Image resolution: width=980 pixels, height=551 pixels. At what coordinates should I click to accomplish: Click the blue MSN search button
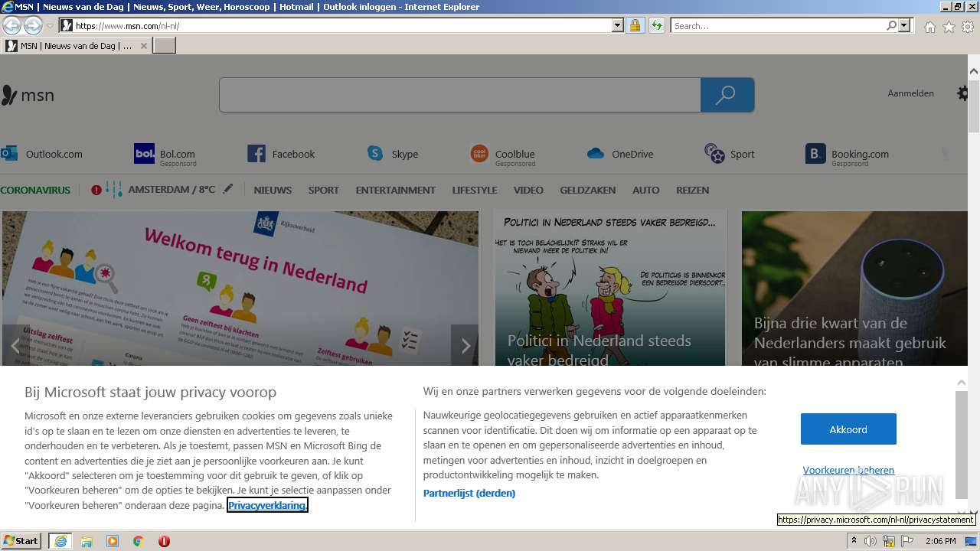click(727, 95)
